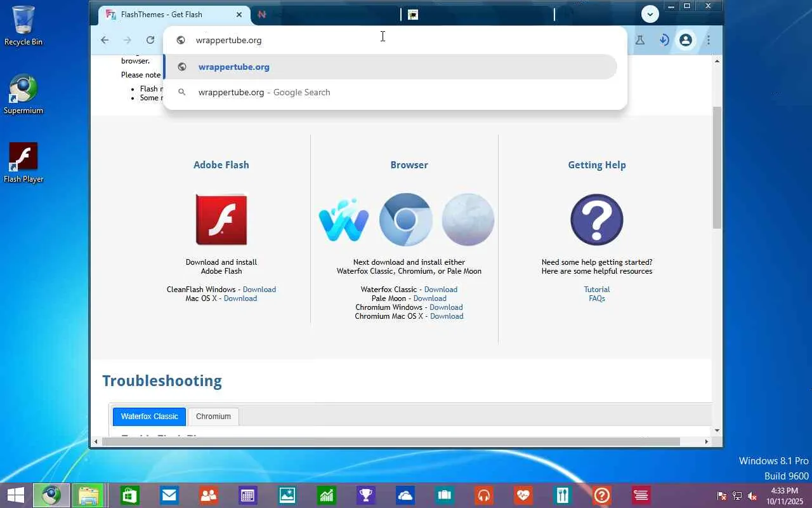This screenshot has height=508, width=812.
Task: Open the OneDrive app on the taskbar
Action: (x=405, y=495)
